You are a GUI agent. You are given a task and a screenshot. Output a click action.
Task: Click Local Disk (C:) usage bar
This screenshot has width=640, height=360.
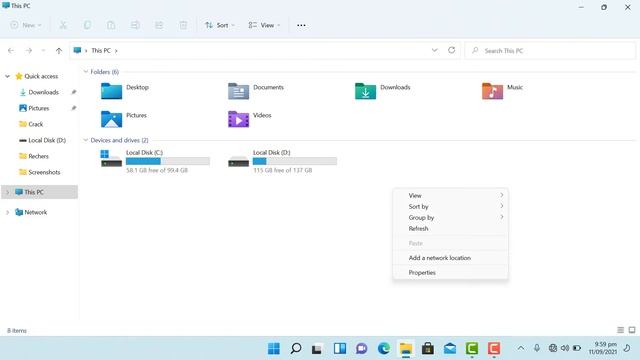tap(168, 161)
